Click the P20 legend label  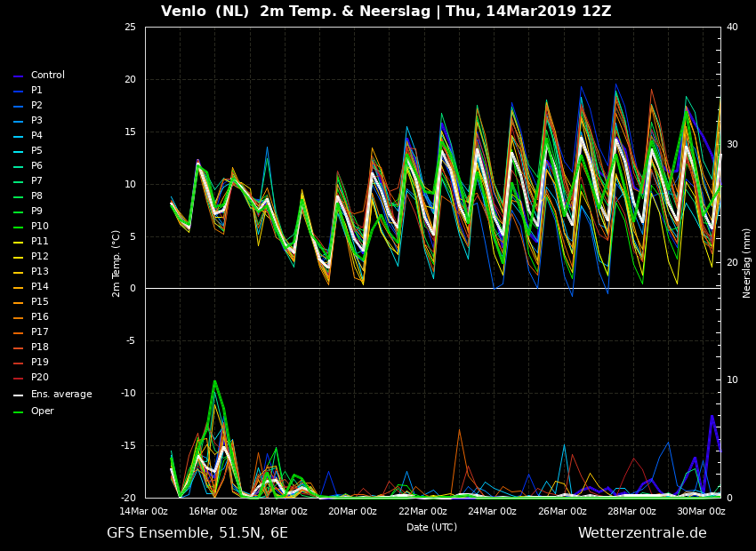point(39,378)
